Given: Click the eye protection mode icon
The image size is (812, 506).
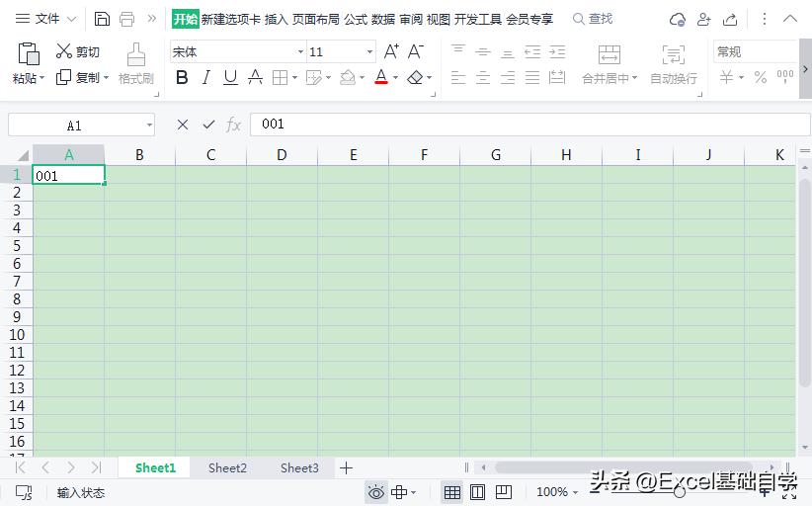Looking at the screenshot, I should [376, 492].
